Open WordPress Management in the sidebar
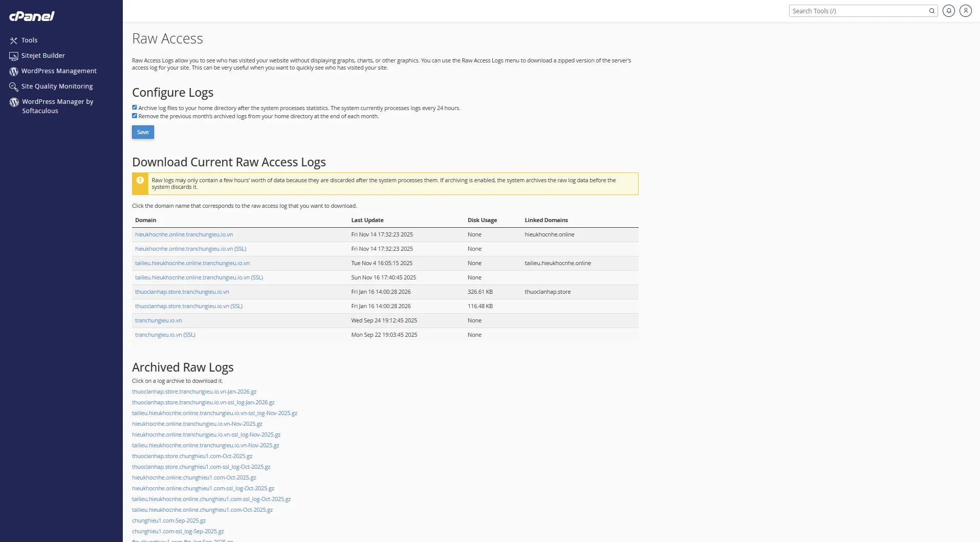This screenshot has width=980, height=542. (x=59, y=71)
